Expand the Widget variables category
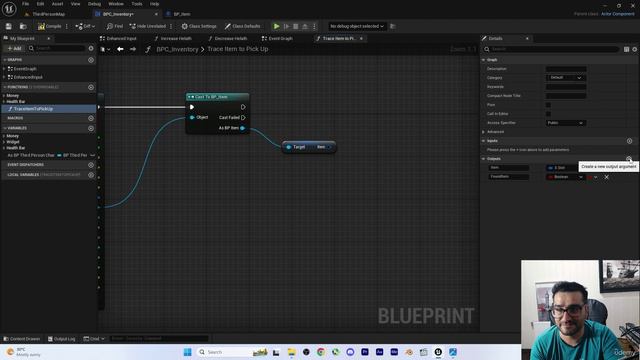This screenshot has width=640, height=360. point(4,142)
